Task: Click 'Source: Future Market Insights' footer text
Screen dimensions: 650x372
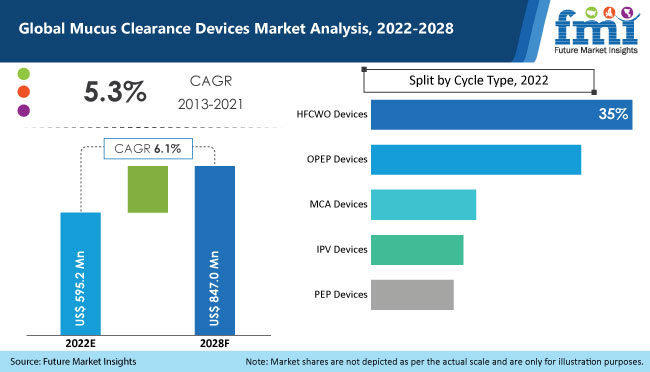Action: point(73,362)
